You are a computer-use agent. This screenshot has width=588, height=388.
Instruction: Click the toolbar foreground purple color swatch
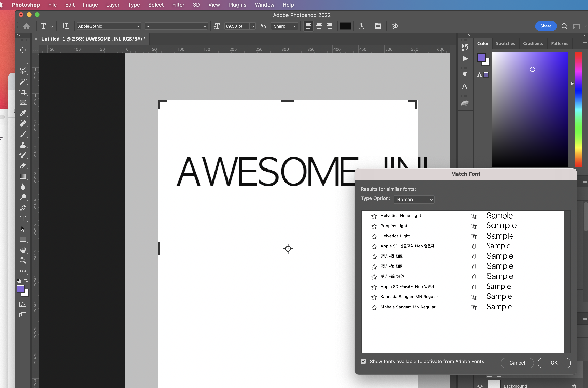[x=20, y=289]
